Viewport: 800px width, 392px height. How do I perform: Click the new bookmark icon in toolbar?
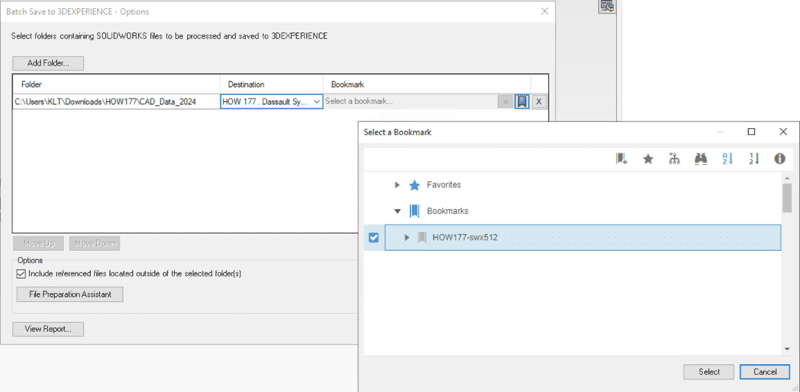pos(621,159)
